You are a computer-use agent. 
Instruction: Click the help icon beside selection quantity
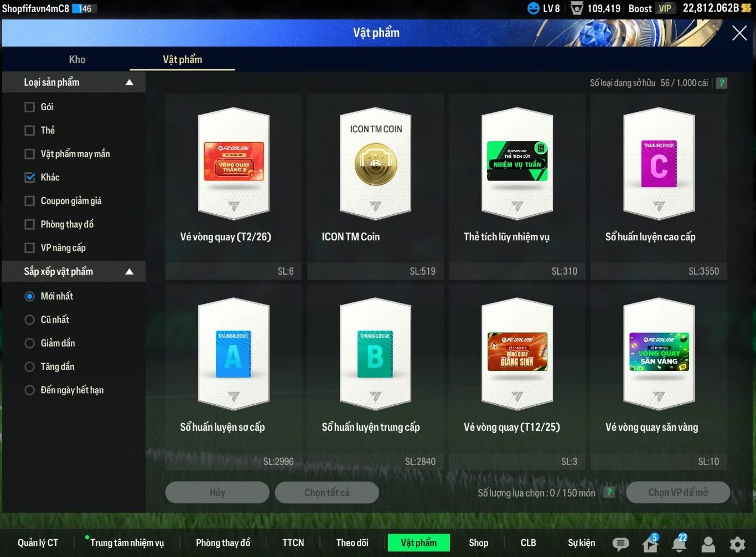[x=609, y=492]
